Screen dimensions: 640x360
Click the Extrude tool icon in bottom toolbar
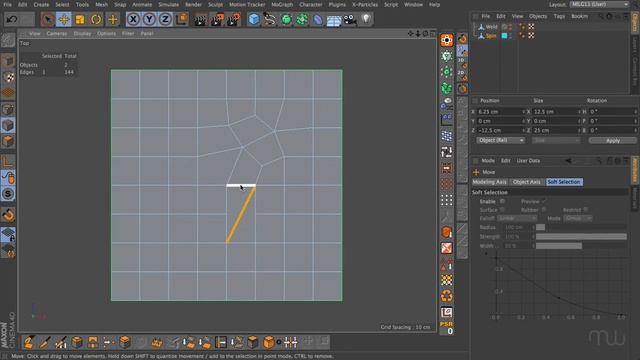click(x=77, y=342)
